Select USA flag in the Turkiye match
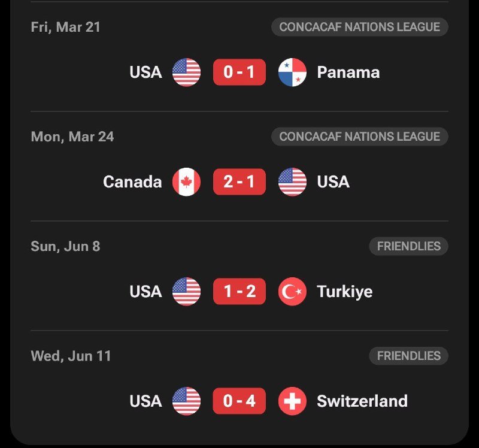 186,292
